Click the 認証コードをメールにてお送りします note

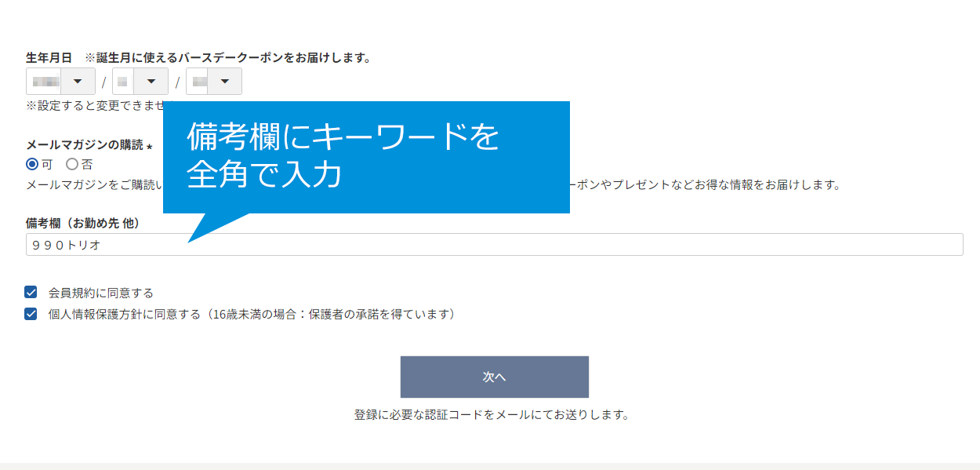click(492, 414)
